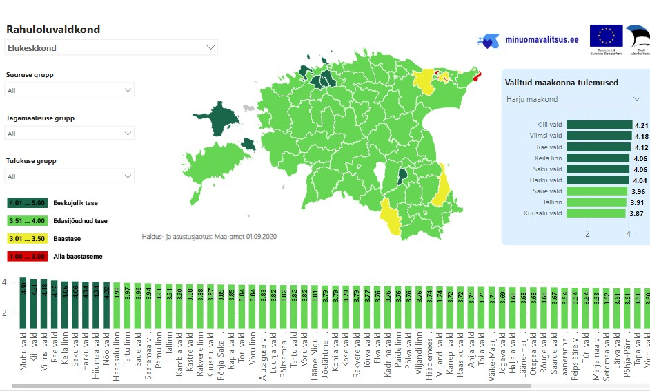Image resolution: width=650 pixels, height=391 pixels.
Task: Click the horizontal scrollbar below the bar chart
Action: (271, 386)
